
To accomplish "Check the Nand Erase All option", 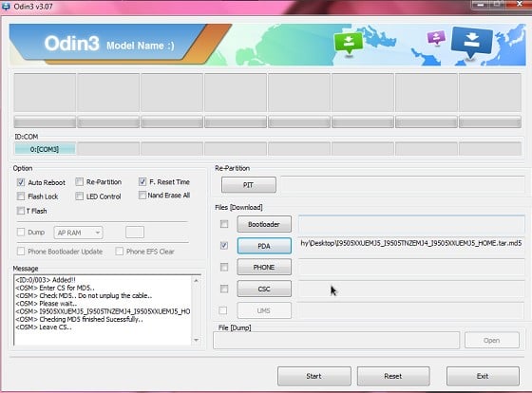I will (x=142, y=196).
